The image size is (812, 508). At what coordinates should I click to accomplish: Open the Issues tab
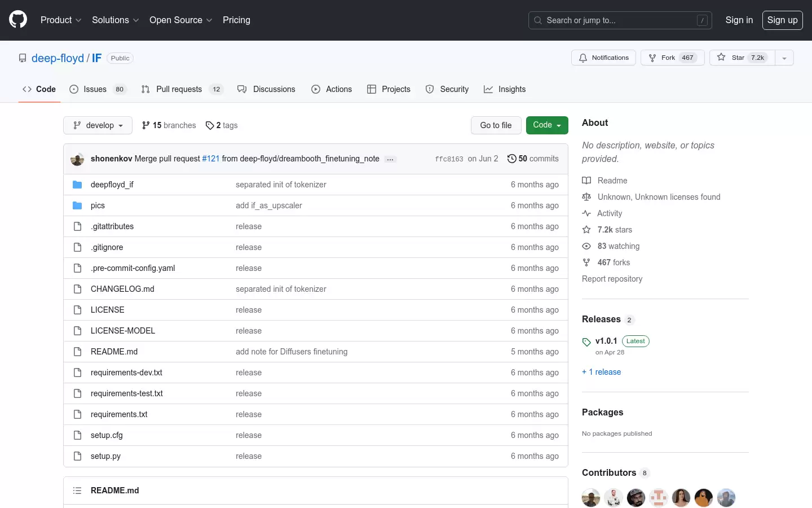(98, 89)
